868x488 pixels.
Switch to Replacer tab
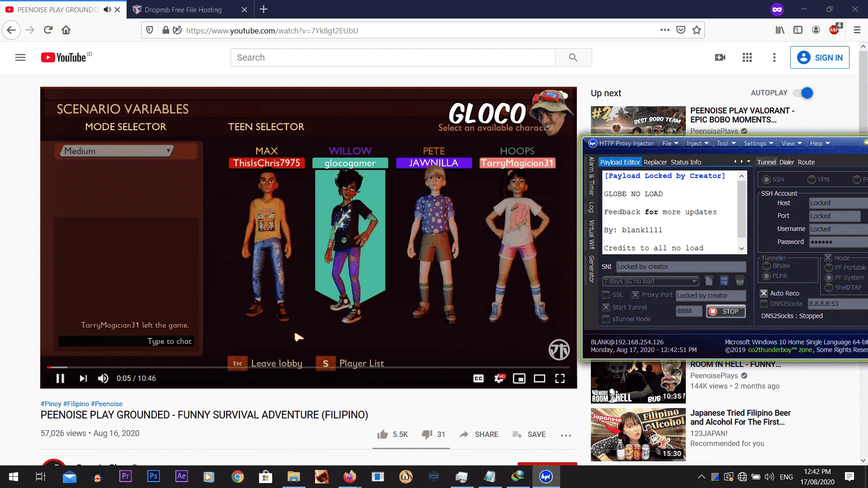(x=655, y=162)
